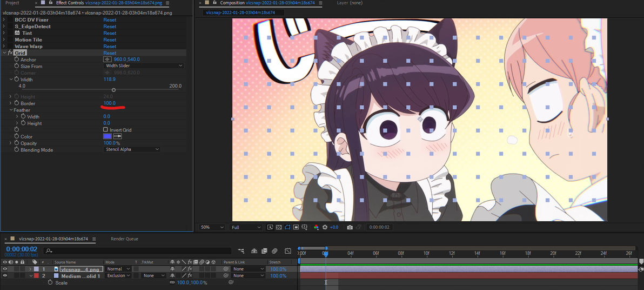
Task: Expand the BCC DV Fixer effect
Action: (4, 19)
